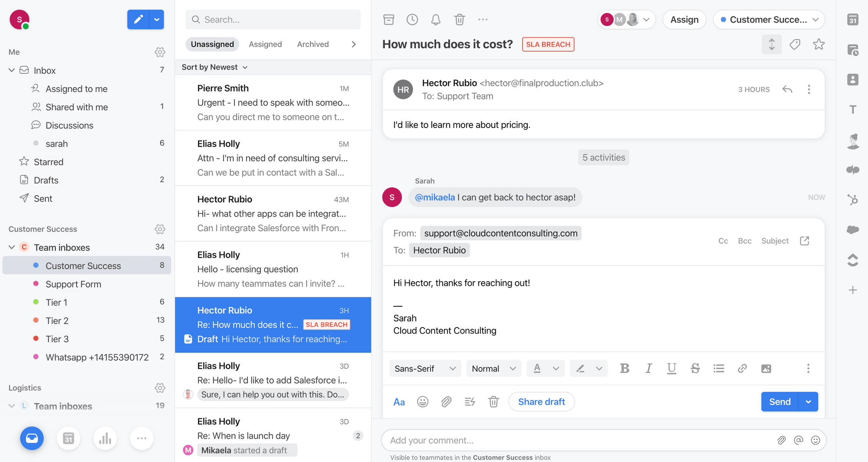Click the expand/collapse messages arrow icon
Image resolution: width=868 pixels, height=462 pixels.
click(771, 44)
